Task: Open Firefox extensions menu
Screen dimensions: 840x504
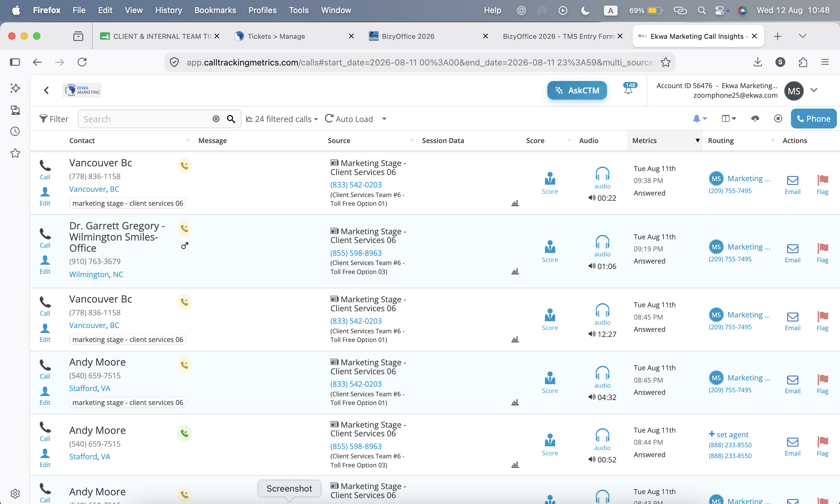Action: (x=803, y=62)
